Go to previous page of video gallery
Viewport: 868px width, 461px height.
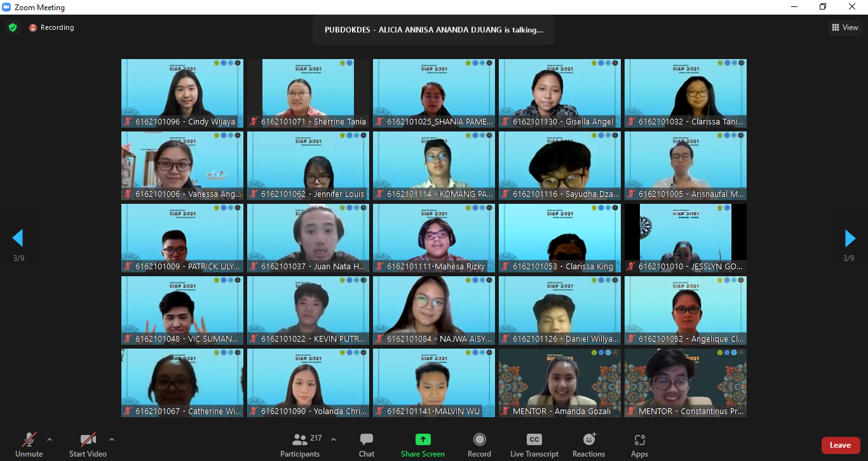18,239
